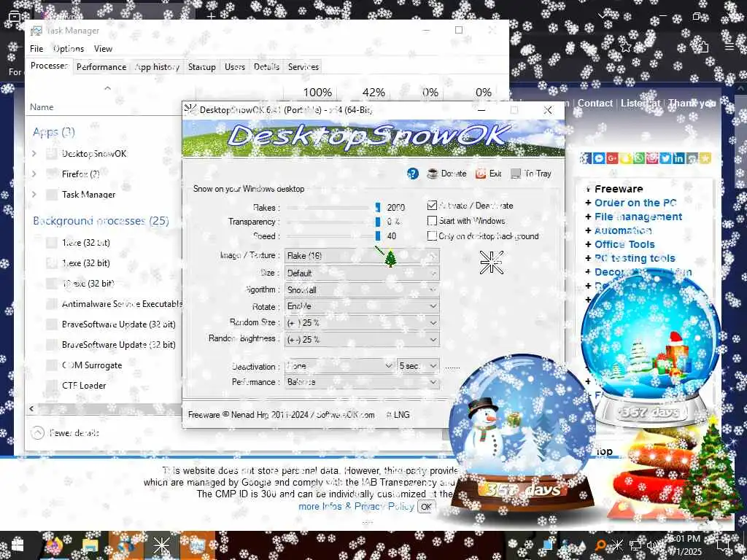Enable Only on desktop background checkbox

tap(432, 236)
